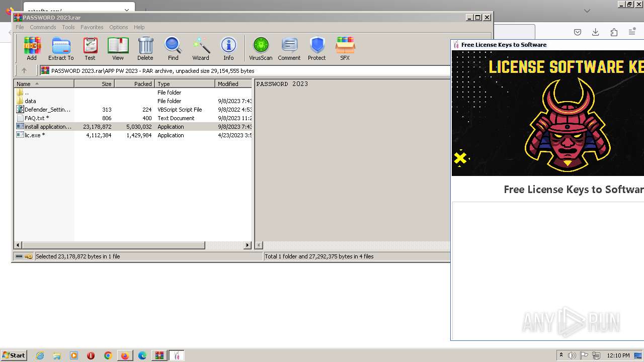Open the Favorites menu
This screenshot has height=362, width=644.
pyautogui.click(x=92, y=27)
